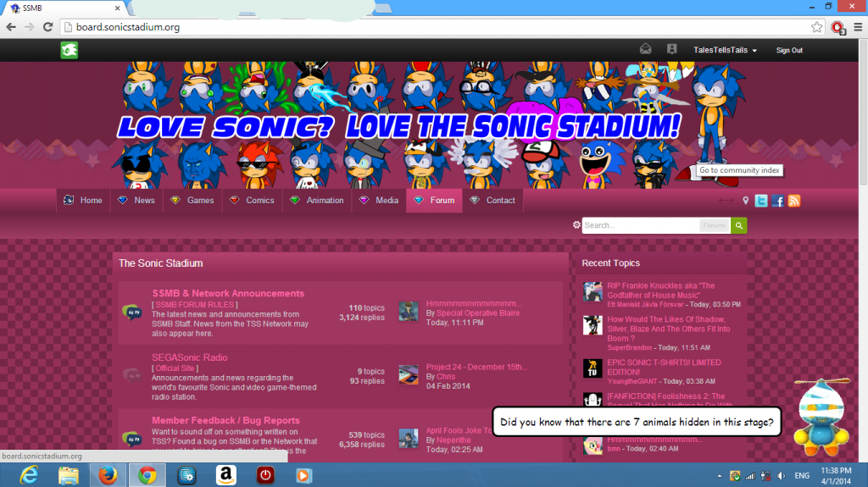Open EPIC SONIC T-SHIRTS LIMITED EDITION topic
868x487 pixels.
(664, 368)
